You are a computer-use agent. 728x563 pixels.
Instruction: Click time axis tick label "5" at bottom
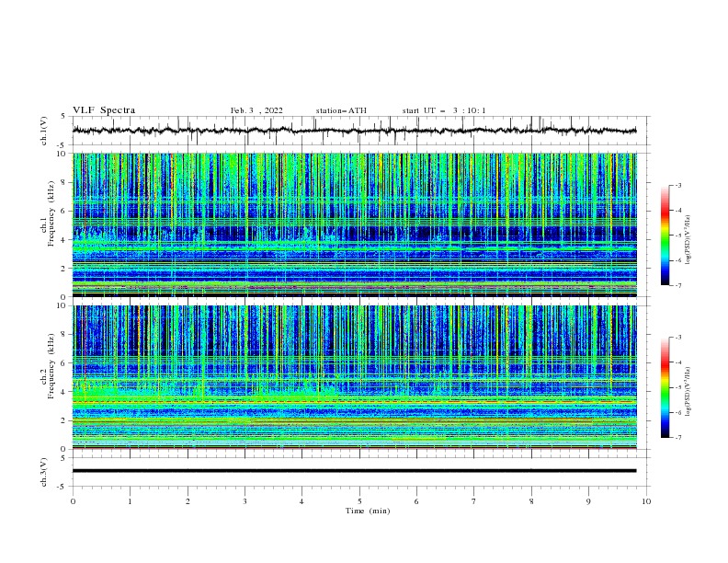[359, 501]
